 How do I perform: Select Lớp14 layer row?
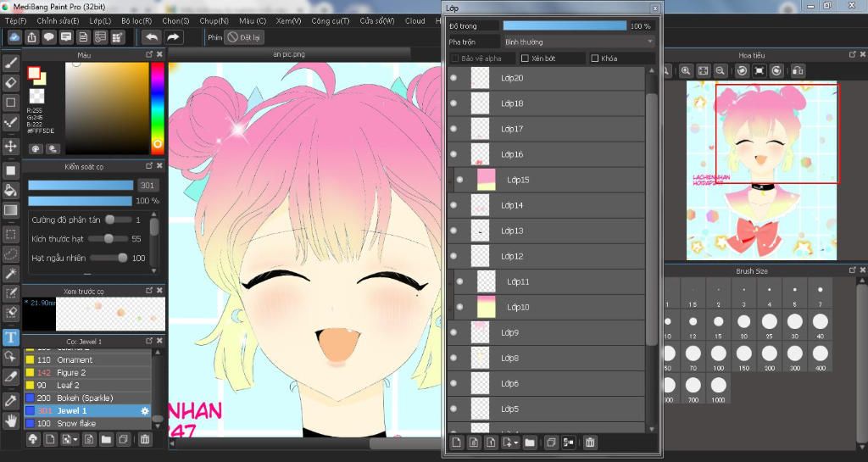coord(546,205)
